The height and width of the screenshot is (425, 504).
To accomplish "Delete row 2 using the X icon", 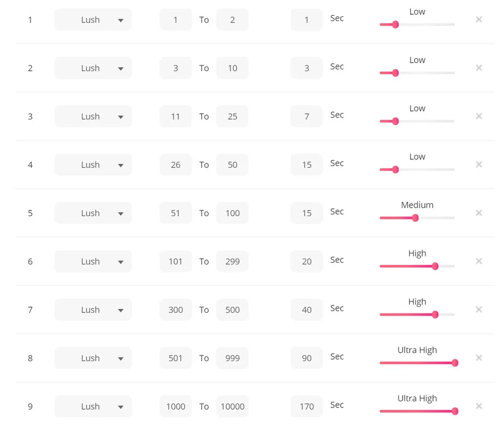I will (x=479, y=68).
